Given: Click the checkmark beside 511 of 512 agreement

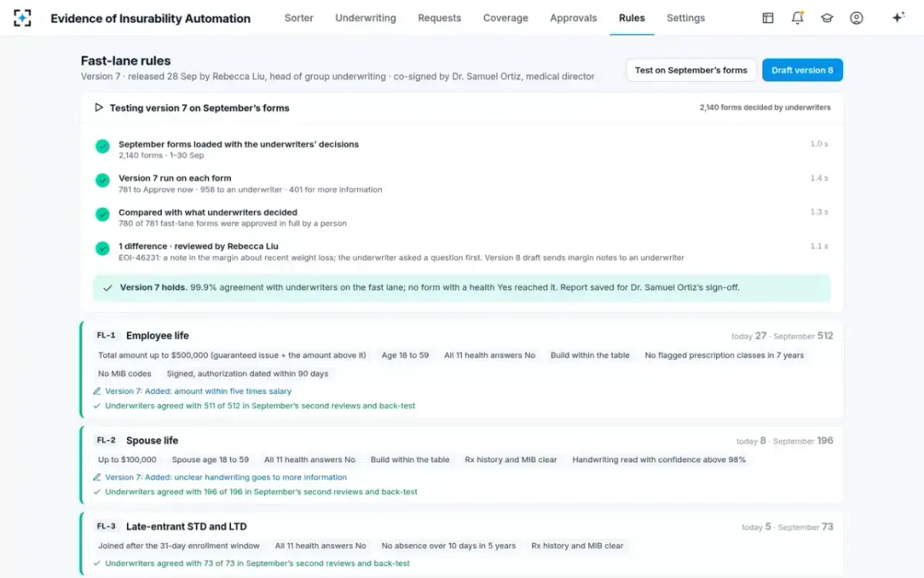Looking at the screenshot, I should (97, 406).
